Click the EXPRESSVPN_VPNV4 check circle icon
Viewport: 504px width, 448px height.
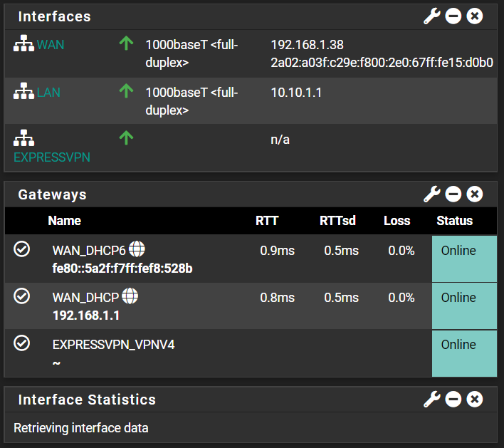22,343
